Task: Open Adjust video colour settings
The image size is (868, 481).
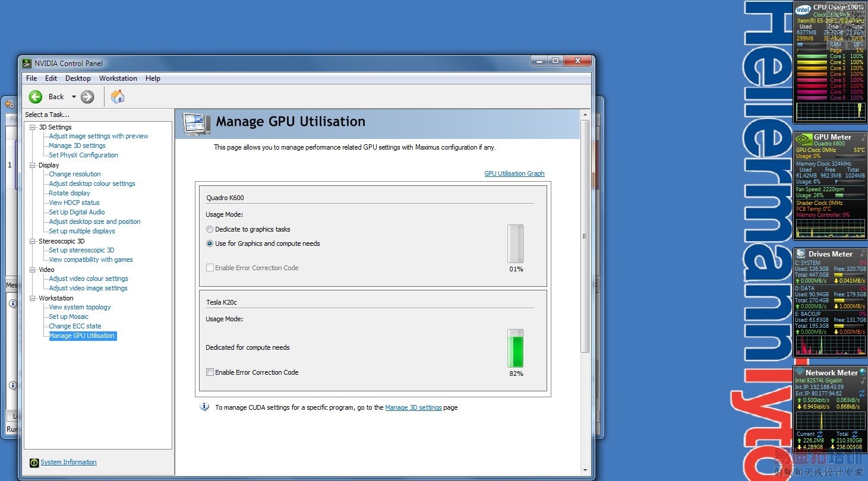Action: [x=89, y=279]
